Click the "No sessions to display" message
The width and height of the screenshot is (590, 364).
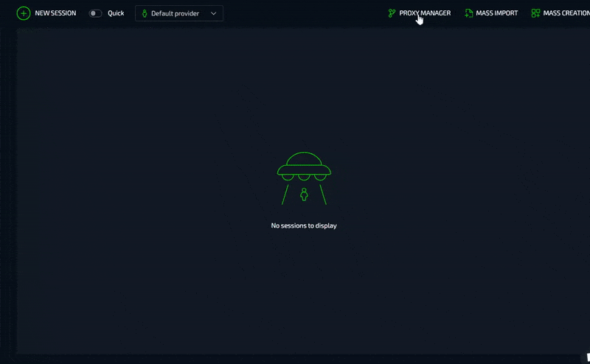coord(304,225)
